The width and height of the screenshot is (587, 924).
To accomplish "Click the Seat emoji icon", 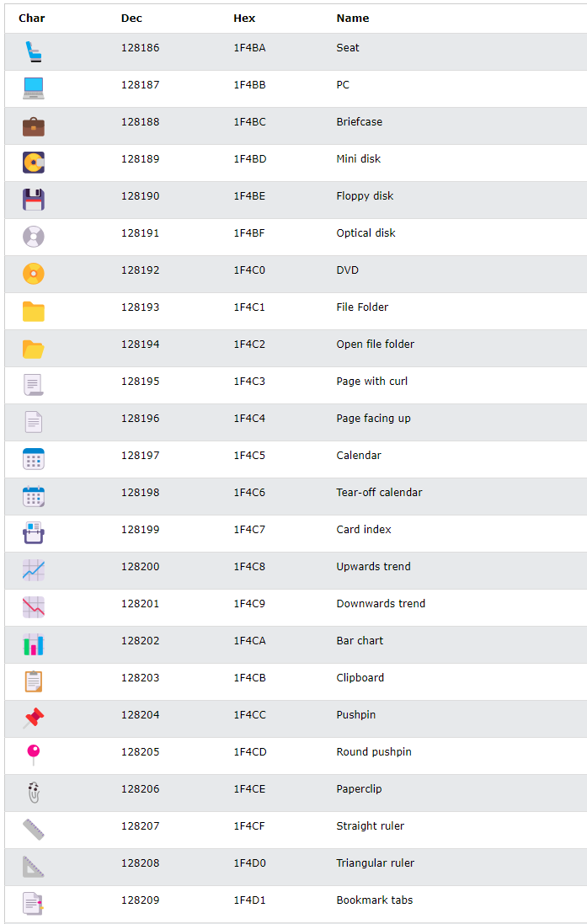I will 34,52.
